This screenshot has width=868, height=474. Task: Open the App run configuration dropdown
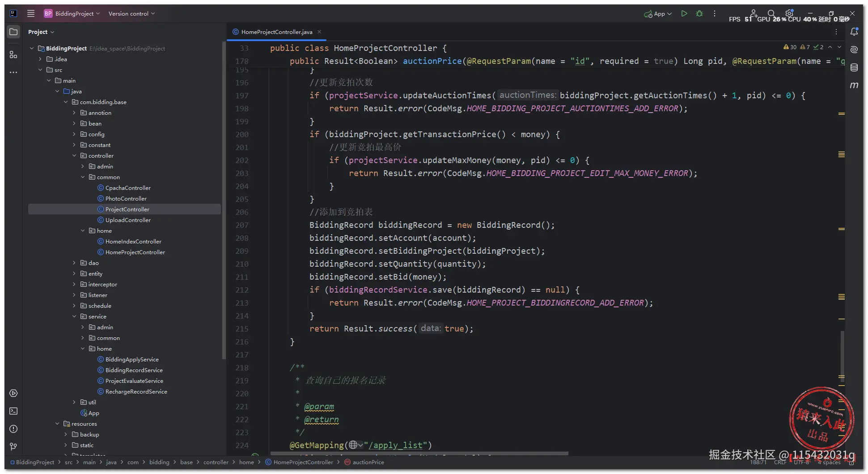(x=658, y=13)
